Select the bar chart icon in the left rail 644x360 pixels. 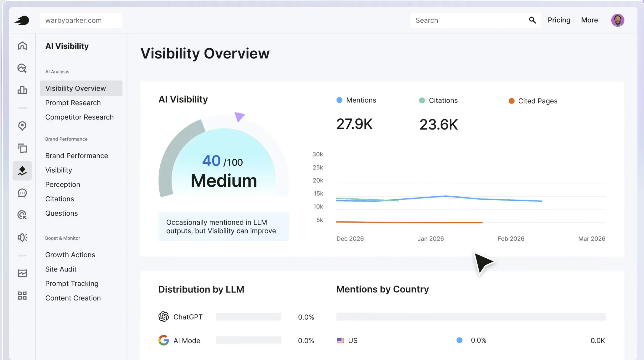22,90
